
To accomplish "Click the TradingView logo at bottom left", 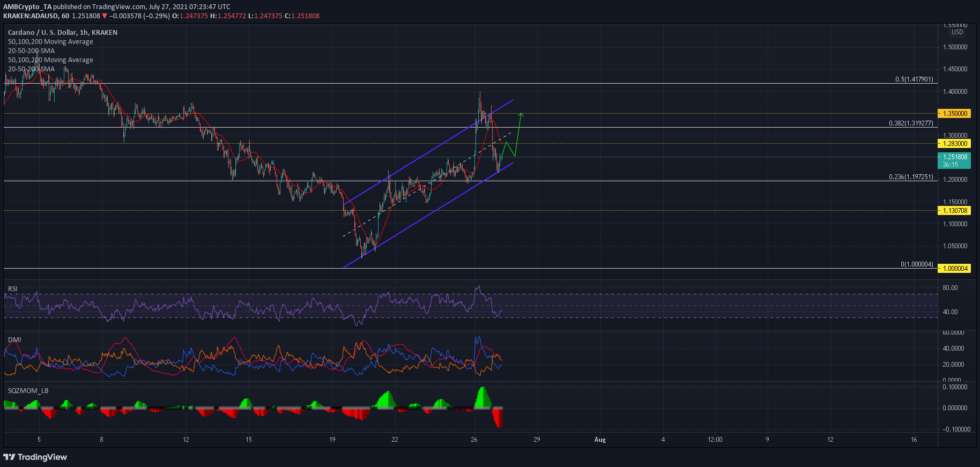I will click(35, 457).
